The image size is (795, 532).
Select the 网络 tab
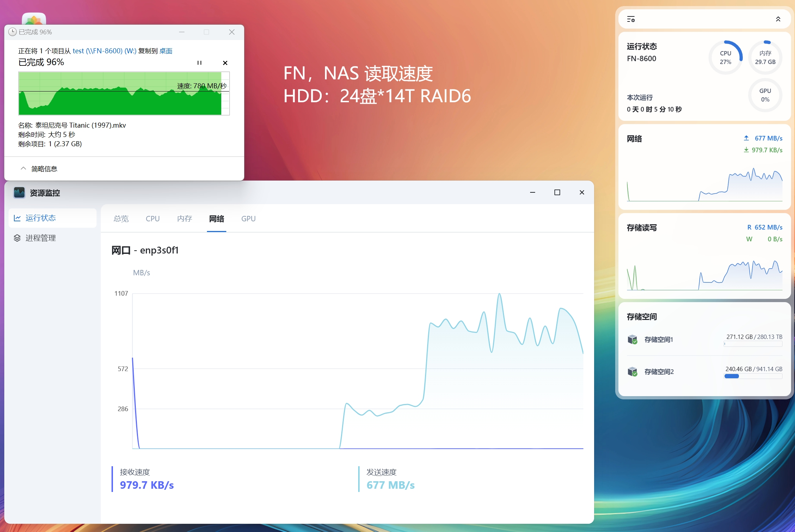[217, 219]
